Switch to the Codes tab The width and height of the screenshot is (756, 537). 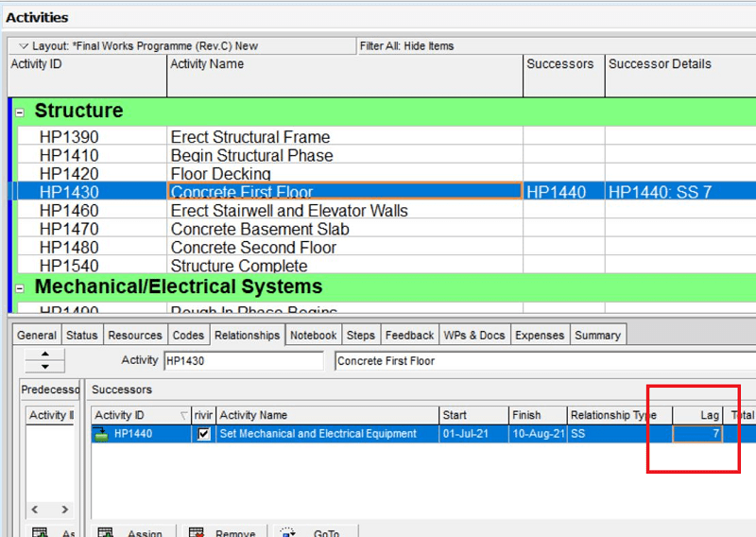point(188,335)
